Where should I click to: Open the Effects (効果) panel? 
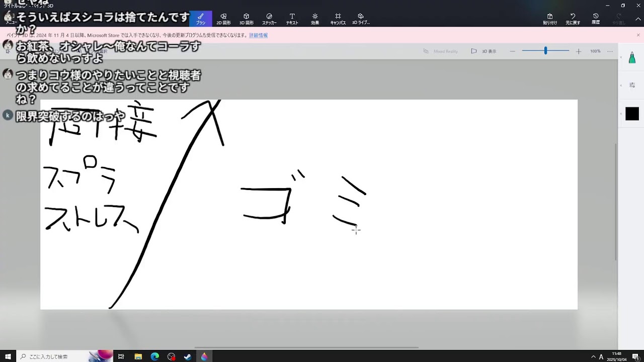pyautogui.click(x=315, y=19)
